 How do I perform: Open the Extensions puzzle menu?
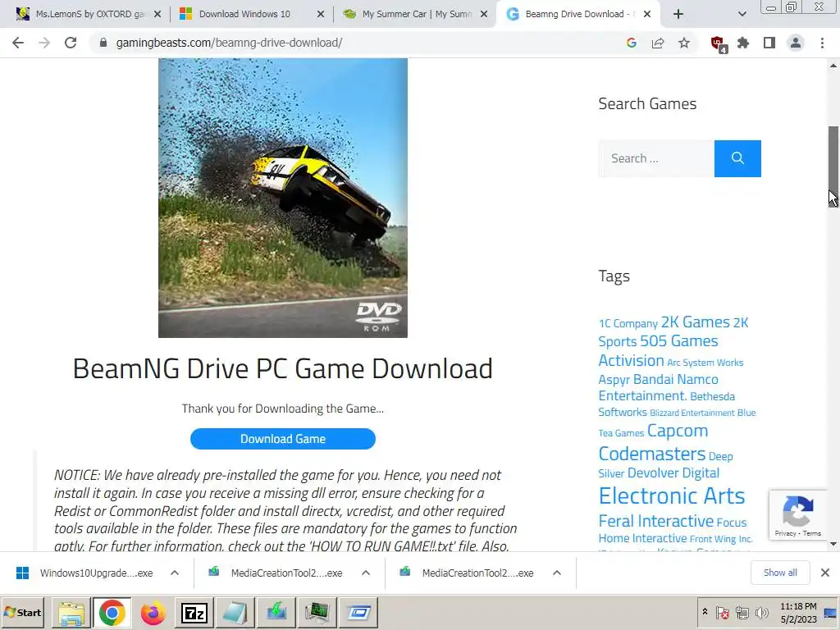click(x=743, y=43)
